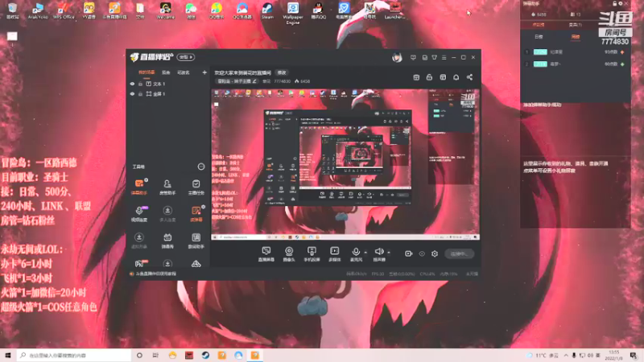
Task: Open Steam from the taskbar
Action: coord(205,355)
